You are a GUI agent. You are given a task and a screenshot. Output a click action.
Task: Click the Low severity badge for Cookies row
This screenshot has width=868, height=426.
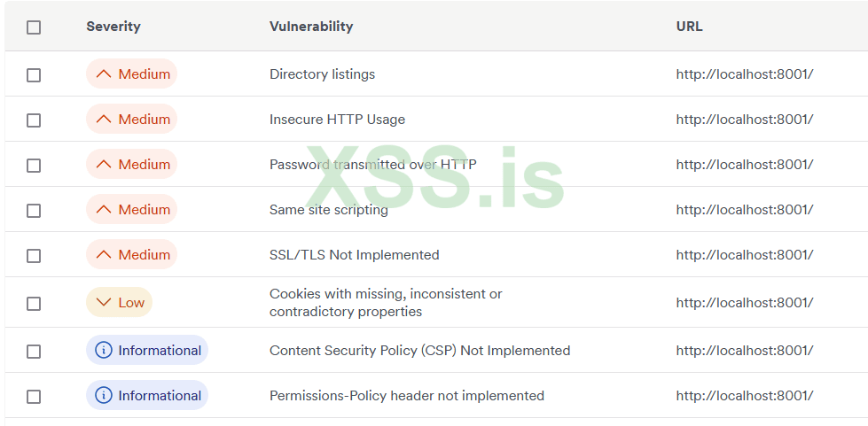click(x=120, y=303)
